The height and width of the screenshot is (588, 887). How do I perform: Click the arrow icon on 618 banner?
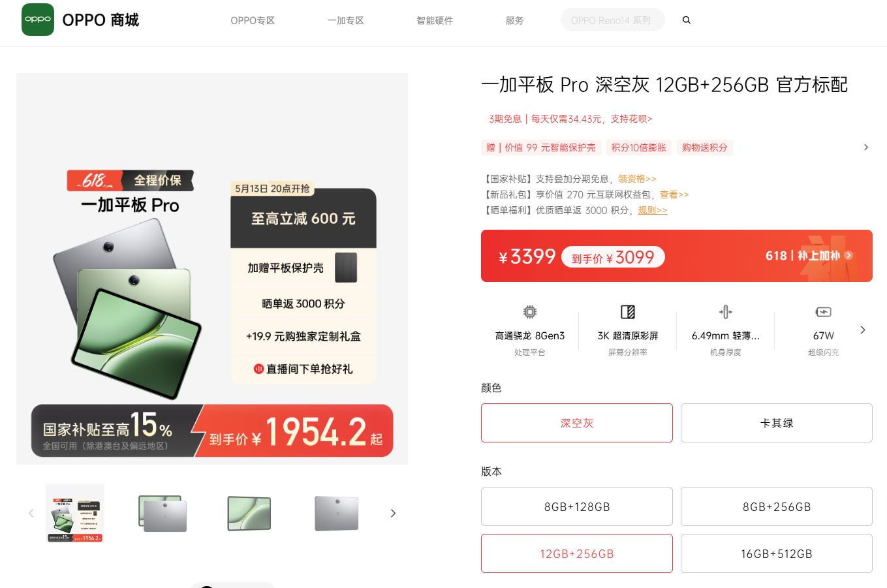(848, 256)
